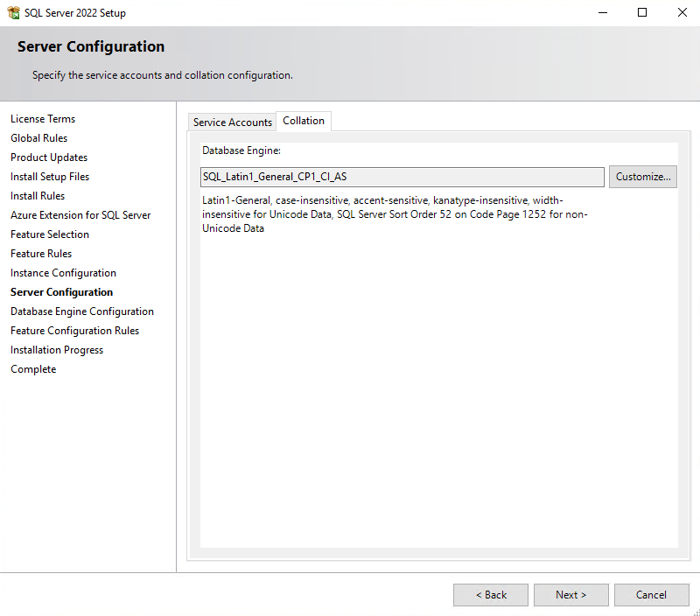Select Database Engine Configuration step

click(x=82, y=311)
